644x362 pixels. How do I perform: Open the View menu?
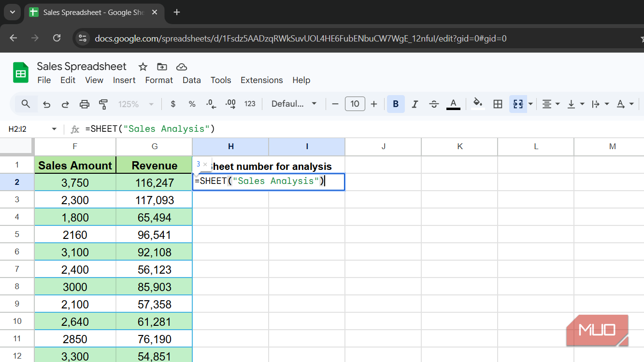pos(94,80)
